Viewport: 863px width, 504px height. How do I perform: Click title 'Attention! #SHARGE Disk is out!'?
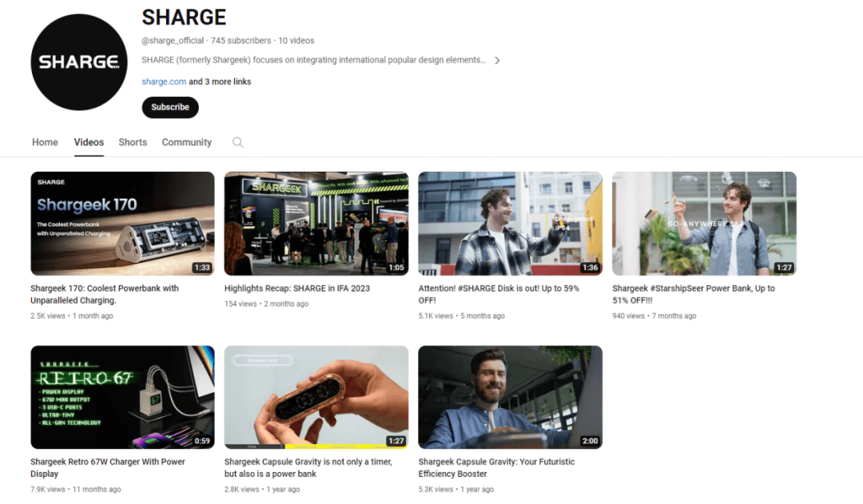499,295
